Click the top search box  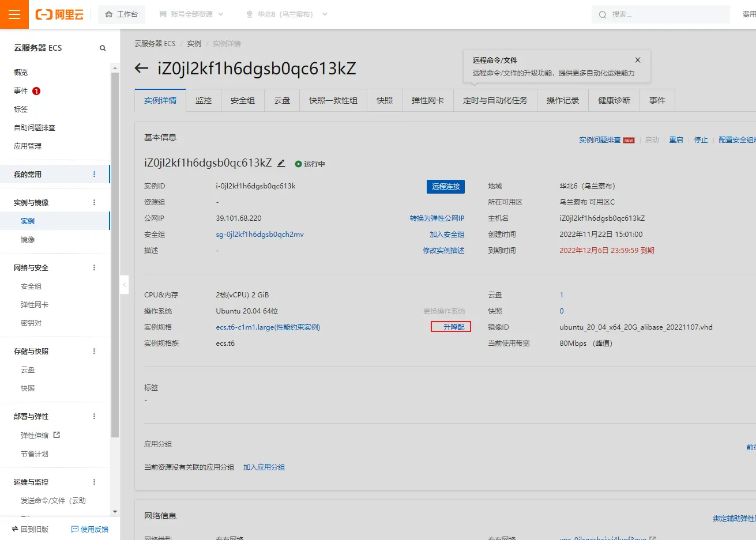[x=660, y=14]
